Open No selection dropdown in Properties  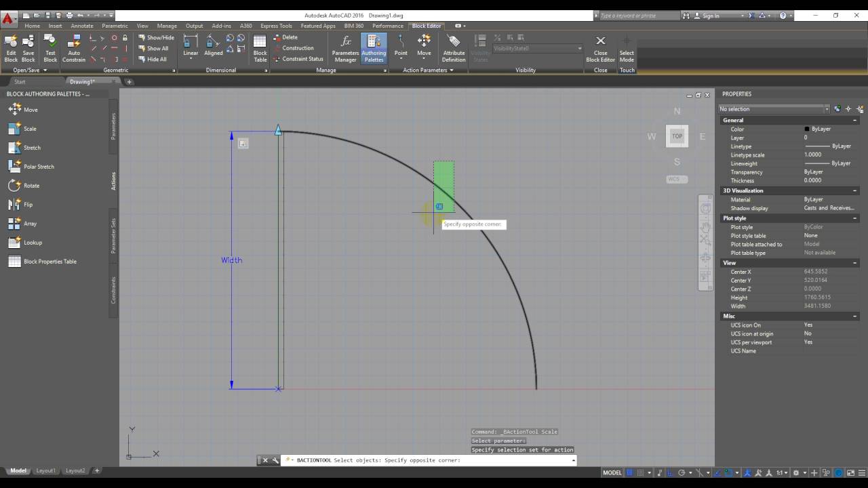[774, 108]
